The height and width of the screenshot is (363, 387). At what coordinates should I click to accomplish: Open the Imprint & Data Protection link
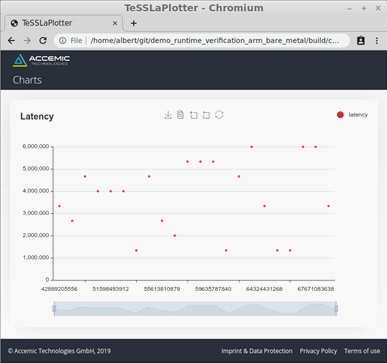pyautogui.click(x=257, y=351)
